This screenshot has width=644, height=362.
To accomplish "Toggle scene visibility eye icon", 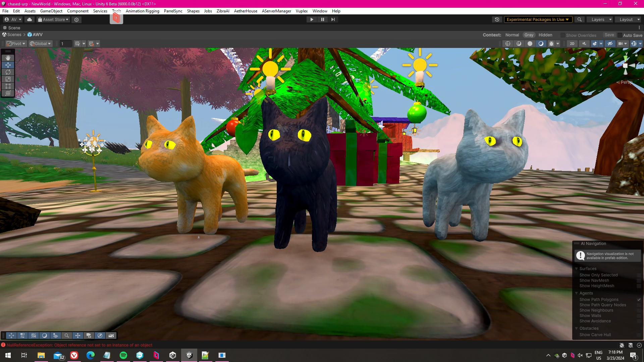I will [x=610, y=44].
